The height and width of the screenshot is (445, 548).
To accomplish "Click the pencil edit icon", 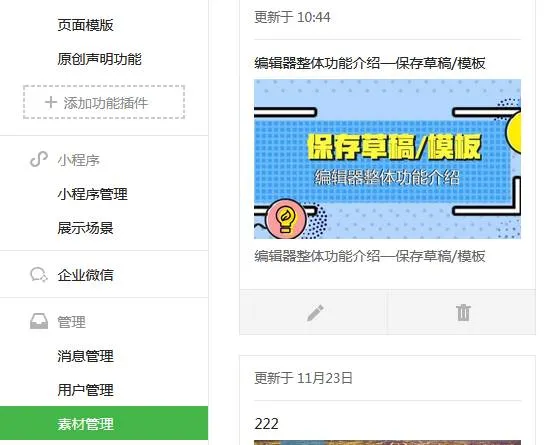I will click(x=315, y=313).
